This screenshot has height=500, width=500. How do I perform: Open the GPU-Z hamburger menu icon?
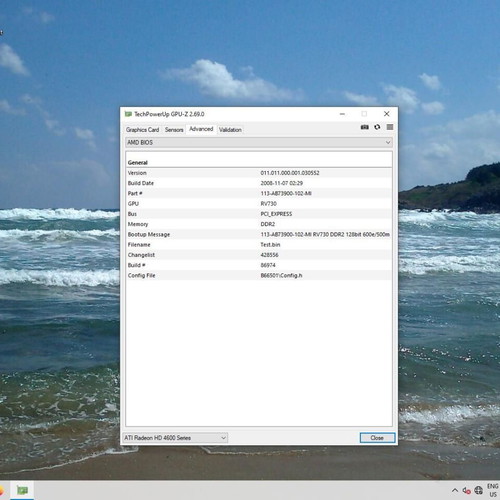390,127
